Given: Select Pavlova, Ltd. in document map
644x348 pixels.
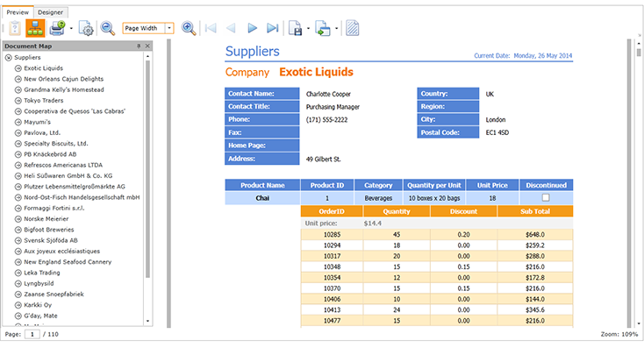Looking at the screenshot, I should click(42, 132).
